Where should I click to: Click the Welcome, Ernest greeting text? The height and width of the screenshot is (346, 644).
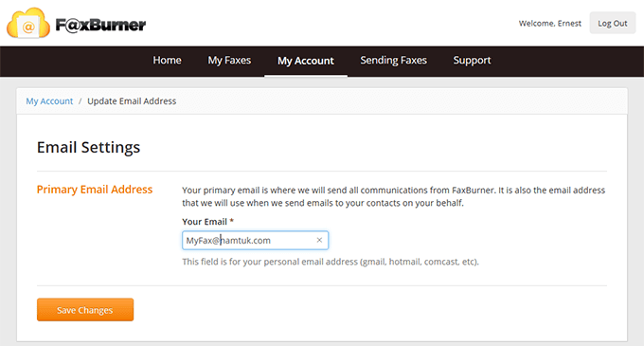550,24
